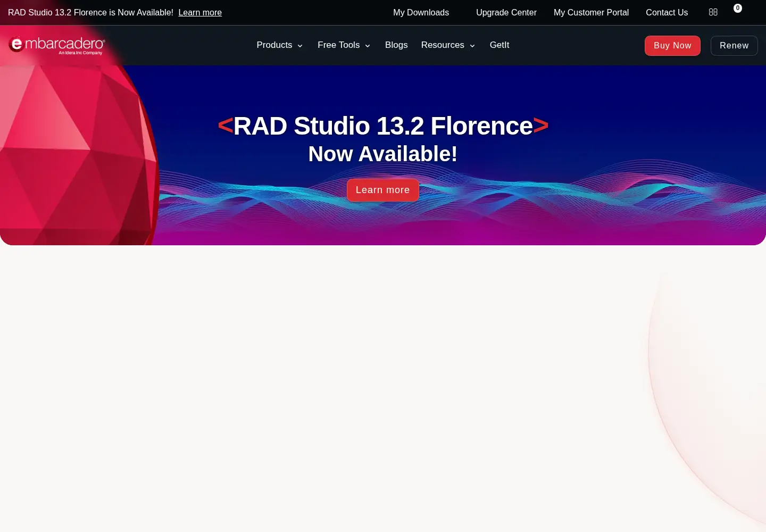This screenshot has width=766, height=532.
Task: Expand the Resources dropdown menu
Action: click(448, 45)
